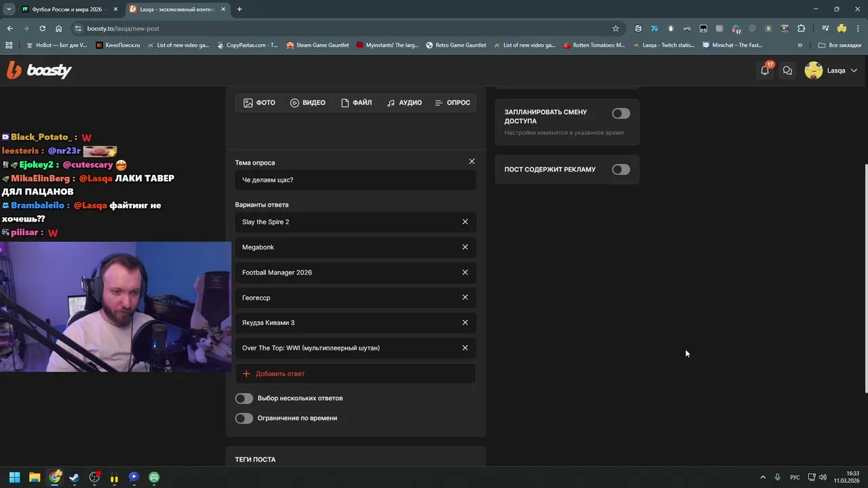868x488 pixels.
Task: Delete the Якудза Кивами 3 option
Action: 465,323
